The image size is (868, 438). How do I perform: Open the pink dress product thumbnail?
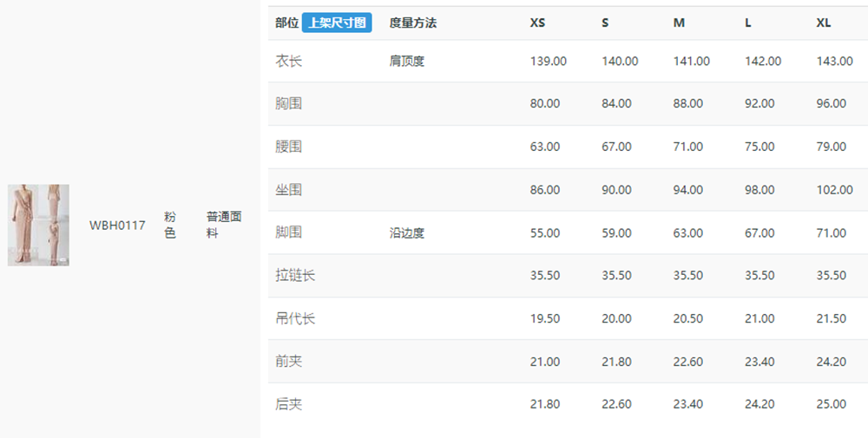pyautogui.click(x=38, y=226)
